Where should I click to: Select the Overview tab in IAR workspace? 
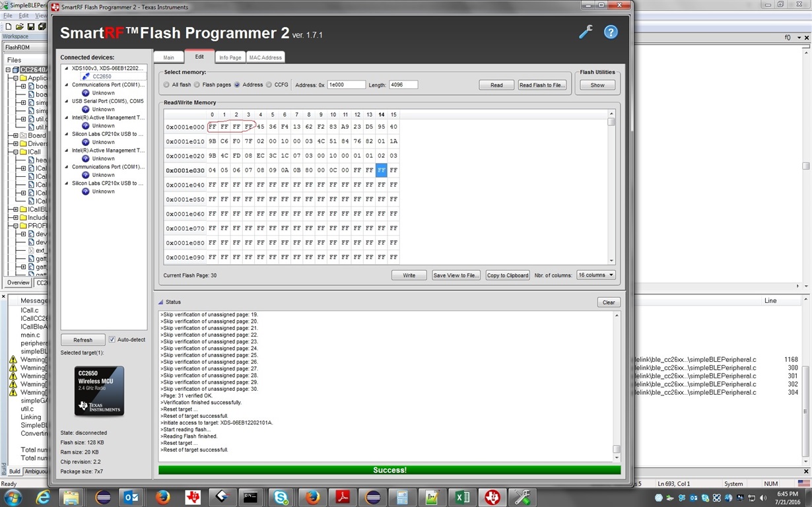click(18, 283)
